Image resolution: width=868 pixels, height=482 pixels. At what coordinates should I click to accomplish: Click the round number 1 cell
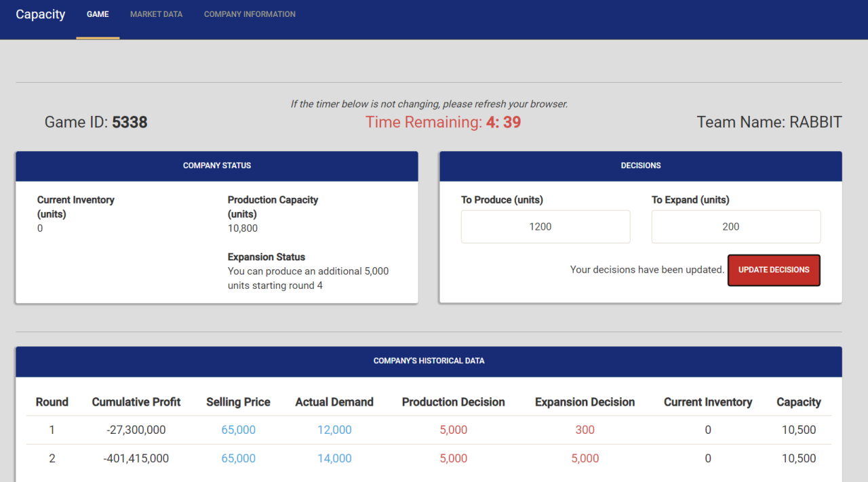[x=52, y=430]
